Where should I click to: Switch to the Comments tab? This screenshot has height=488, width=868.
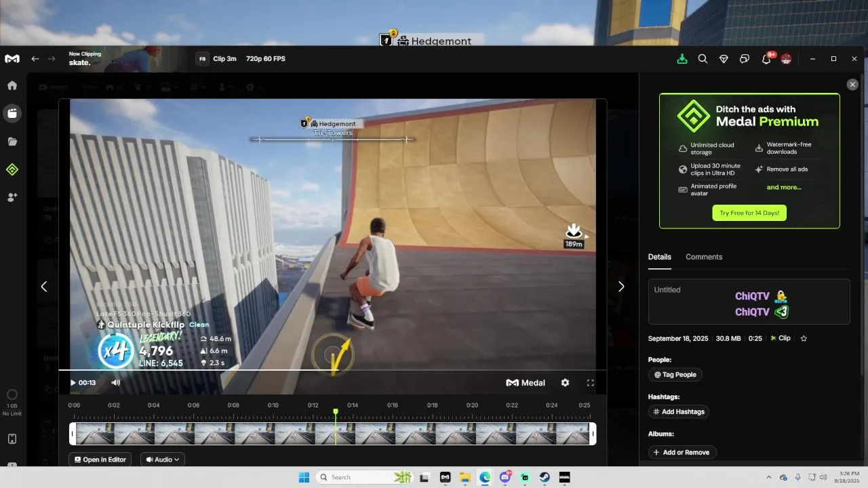(704, 257)
